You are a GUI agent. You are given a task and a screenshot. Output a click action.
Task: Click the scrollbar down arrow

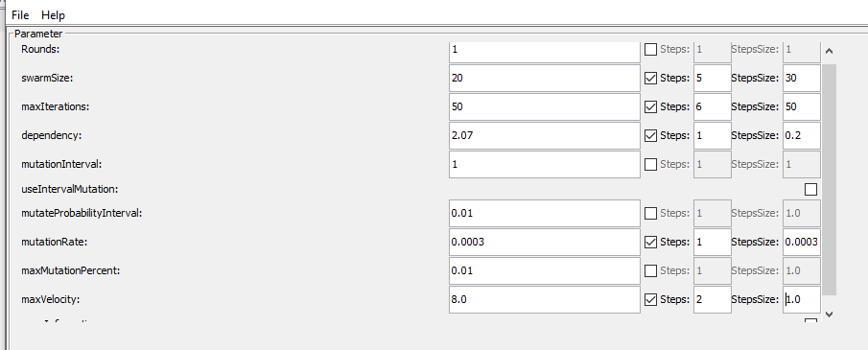click(829, 314)
